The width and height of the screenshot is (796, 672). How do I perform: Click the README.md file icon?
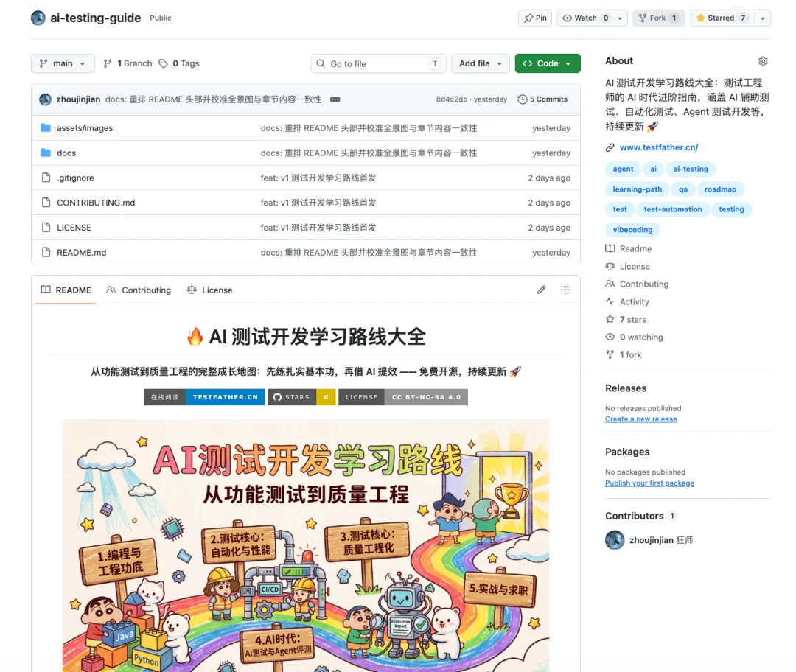tap(46, 252)
